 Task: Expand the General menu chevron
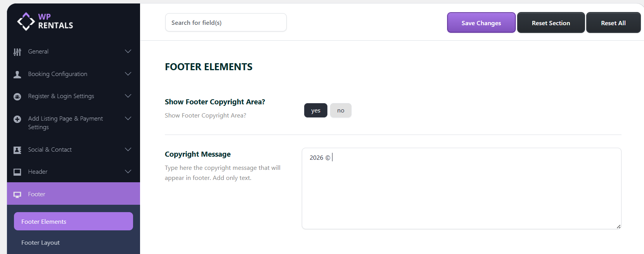point(128,52)
